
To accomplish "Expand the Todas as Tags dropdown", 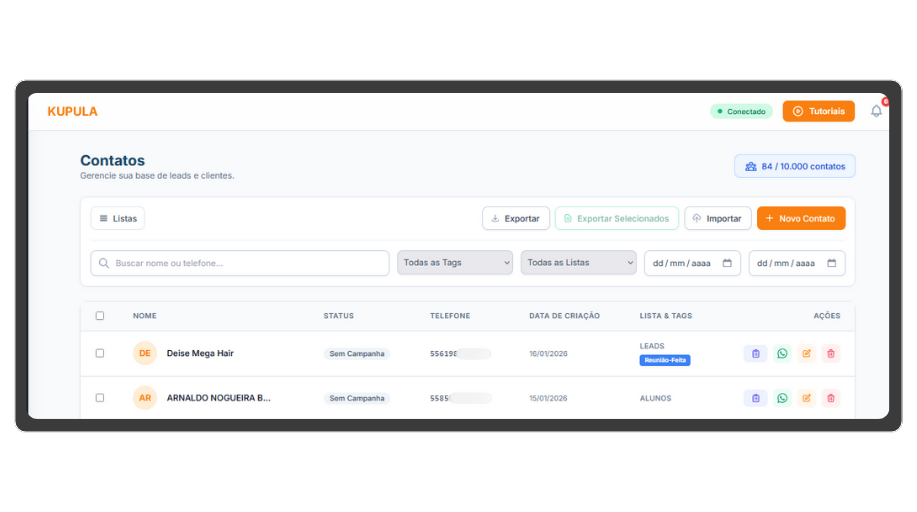I will click(455, 263).
